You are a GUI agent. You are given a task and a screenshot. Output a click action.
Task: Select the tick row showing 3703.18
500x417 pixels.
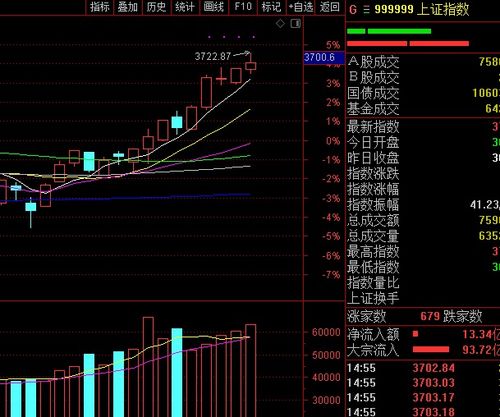pos(423,412)
